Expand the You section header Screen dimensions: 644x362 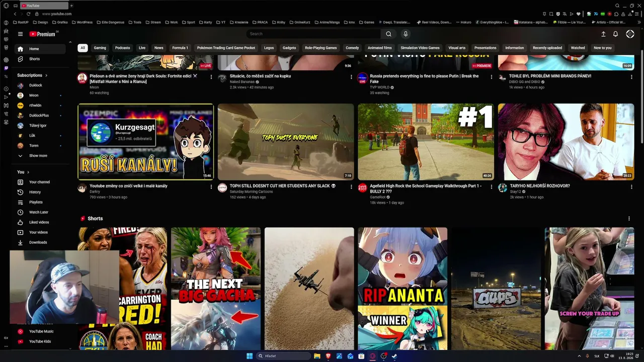point(23,172)
